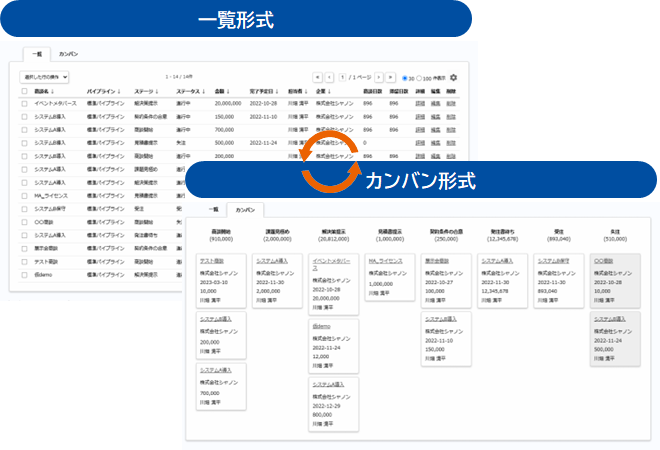
Task: Open 詳細 link for the 150,000 row
Action: click(x=420, y=117)
